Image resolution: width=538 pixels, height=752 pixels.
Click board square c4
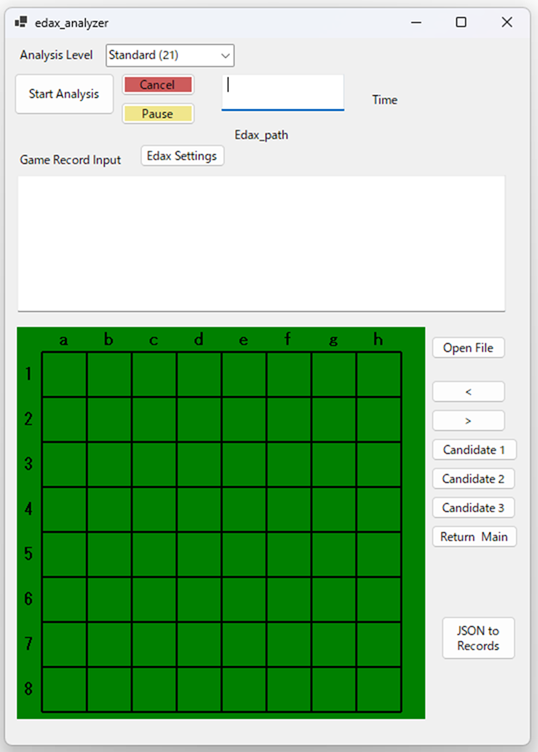pyautogui.click(x=154, y=509)
